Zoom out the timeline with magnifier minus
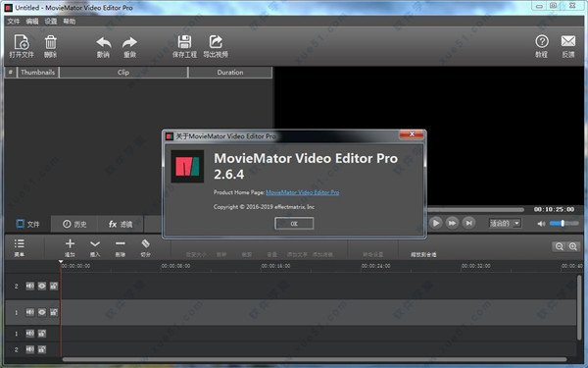The width and height of the screenshot is (588, 368). (560, 246)
